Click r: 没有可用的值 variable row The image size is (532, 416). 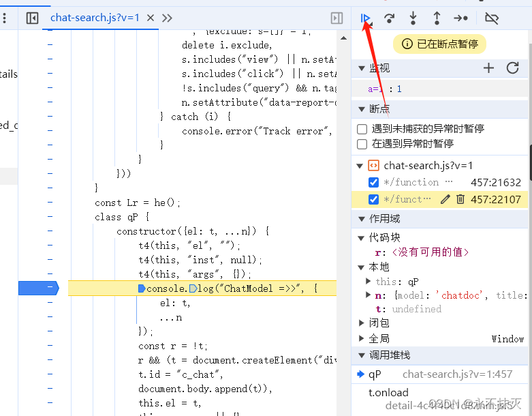pyautogui.click(x=422, y=252)
